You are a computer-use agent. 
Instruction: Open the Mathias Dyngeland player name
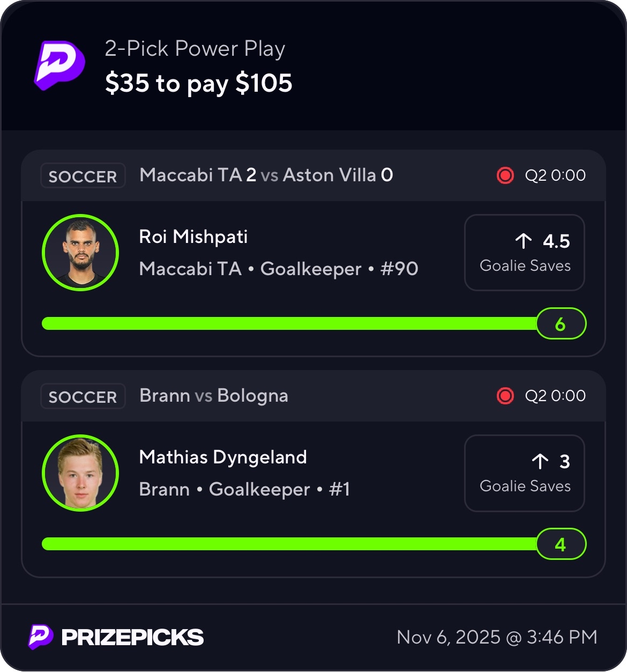tap(223, 457)
